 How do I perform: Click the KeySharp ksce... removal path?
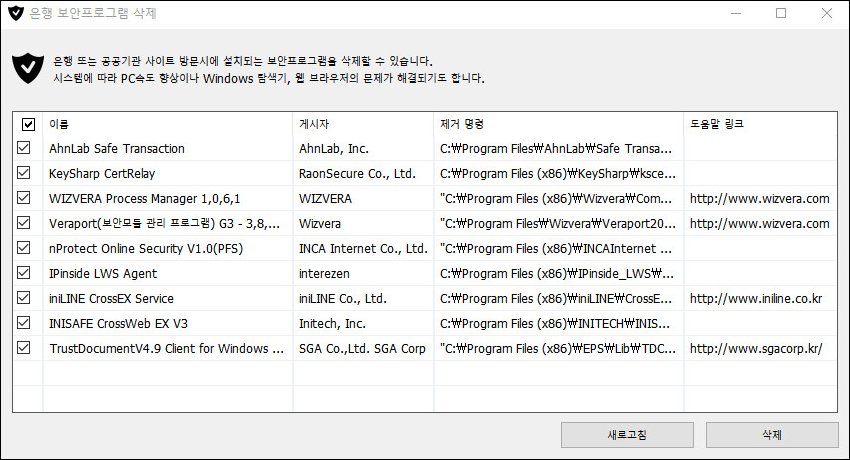click(558, 173)
